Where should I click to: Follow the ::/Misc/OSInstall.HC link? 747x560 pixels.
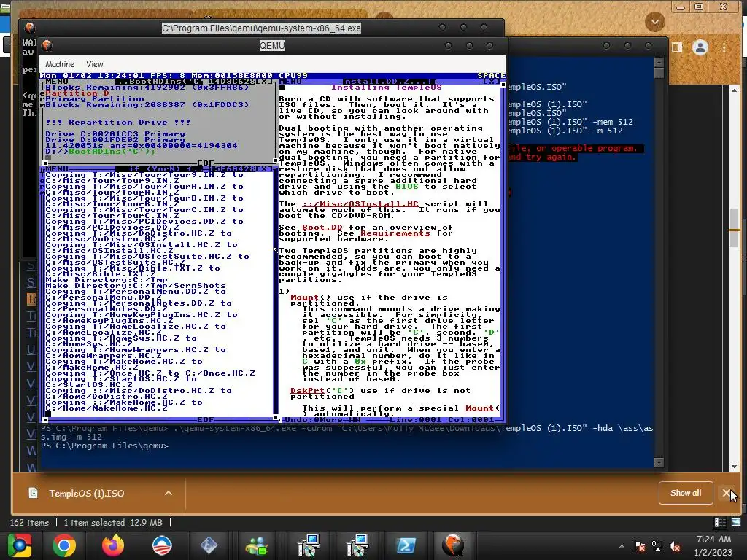pos(360,204)
